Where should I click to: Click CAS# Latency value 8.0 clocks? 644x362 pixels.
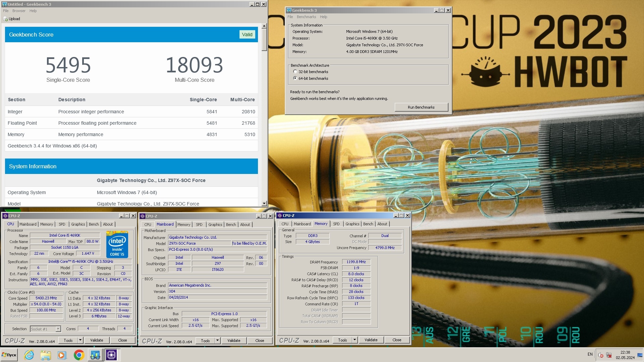point(356,274)
